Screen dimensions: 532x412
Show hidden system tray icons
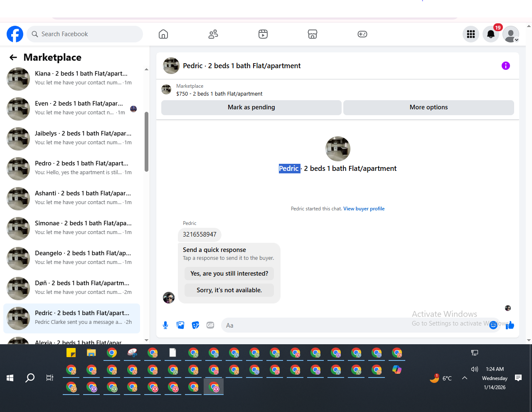click(x=465, y=378)
